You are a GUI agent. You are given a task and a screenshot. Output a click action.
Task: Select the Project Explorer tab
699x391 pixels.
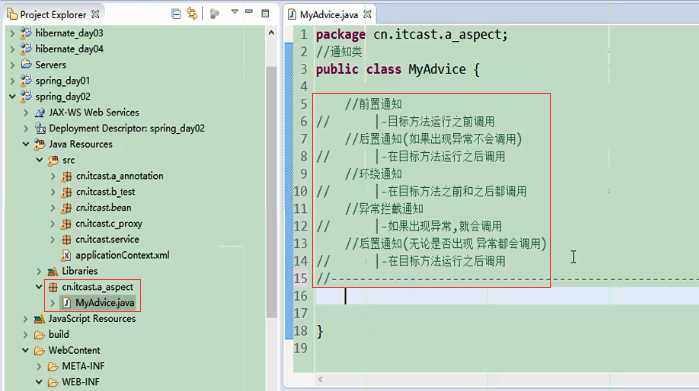(x=53, y=15)
